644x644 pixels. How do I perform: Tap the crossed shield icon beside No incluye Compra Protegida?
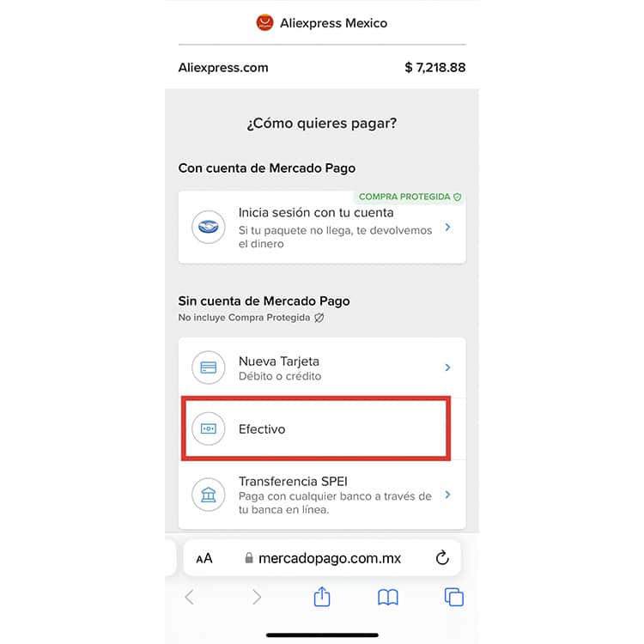[x=319, y=318]
